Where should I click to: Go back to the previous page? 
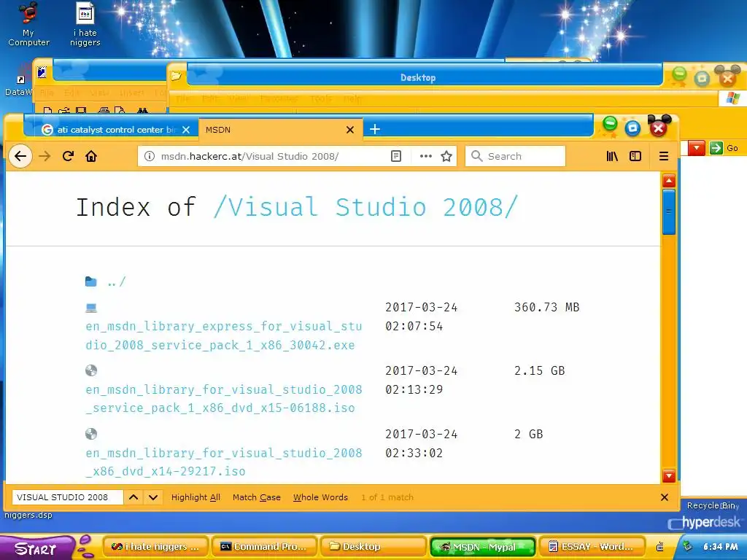tap(20, 156)
